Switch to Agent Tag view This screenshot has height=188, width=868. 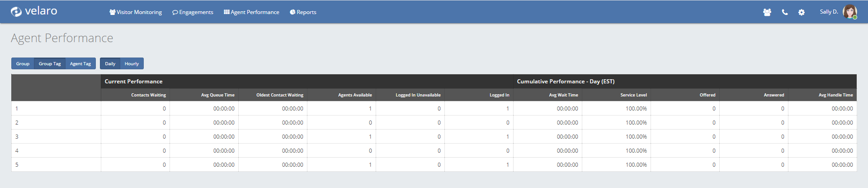tap(80, 64)
